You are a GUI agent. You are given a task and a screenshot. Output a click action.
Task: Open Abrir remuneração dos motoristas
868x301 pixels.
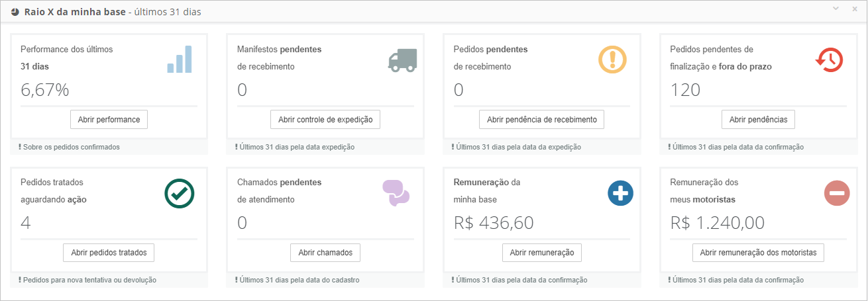pos(758,253)
